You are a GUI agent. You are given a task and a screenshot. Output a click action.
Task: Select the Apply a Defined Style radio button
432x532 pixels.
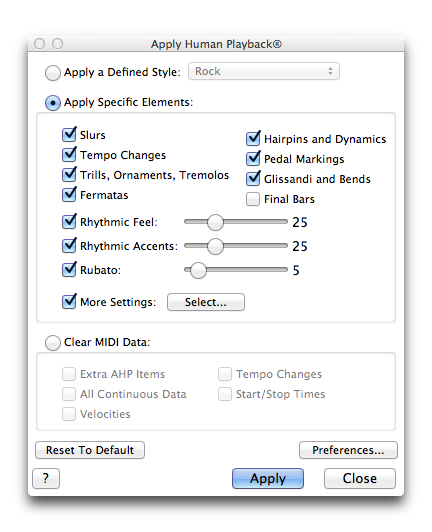[x=53, y=73]
